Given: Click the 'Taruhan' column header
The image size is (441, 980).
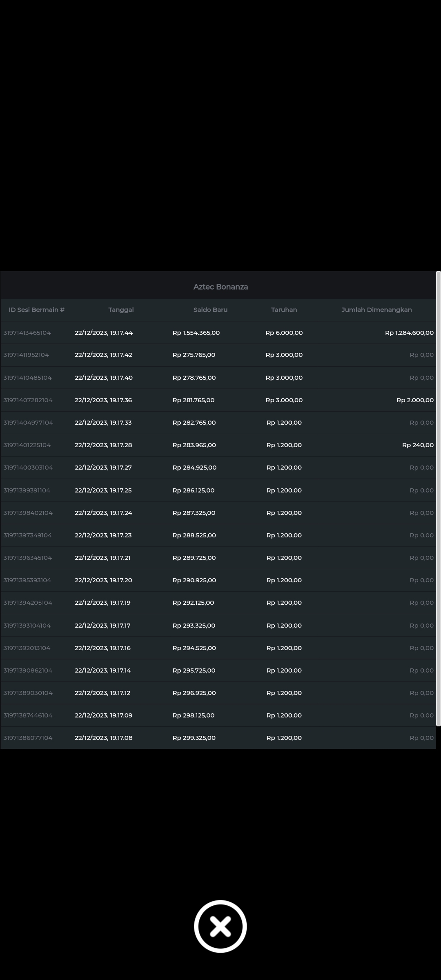Looking at the screenshot, I should [x=284, y=310].
